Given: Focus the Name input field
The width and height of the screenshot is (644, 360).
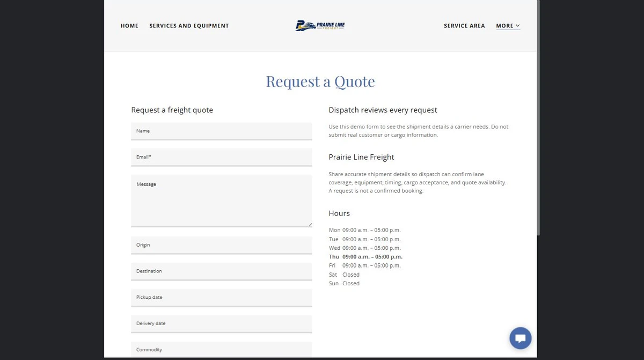Looking at the screenshot, I should click(221, 131).
